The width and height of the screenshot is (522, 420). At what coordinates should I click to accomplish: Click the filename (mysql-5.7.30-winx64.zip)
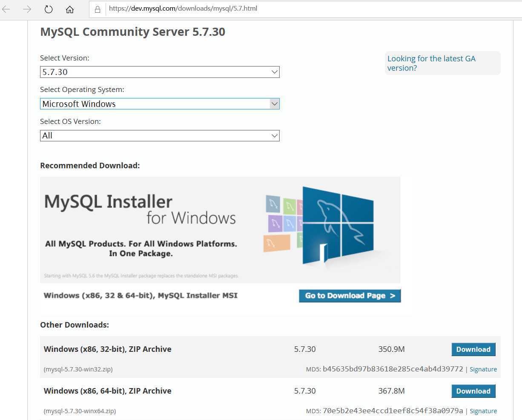point(80,411)
